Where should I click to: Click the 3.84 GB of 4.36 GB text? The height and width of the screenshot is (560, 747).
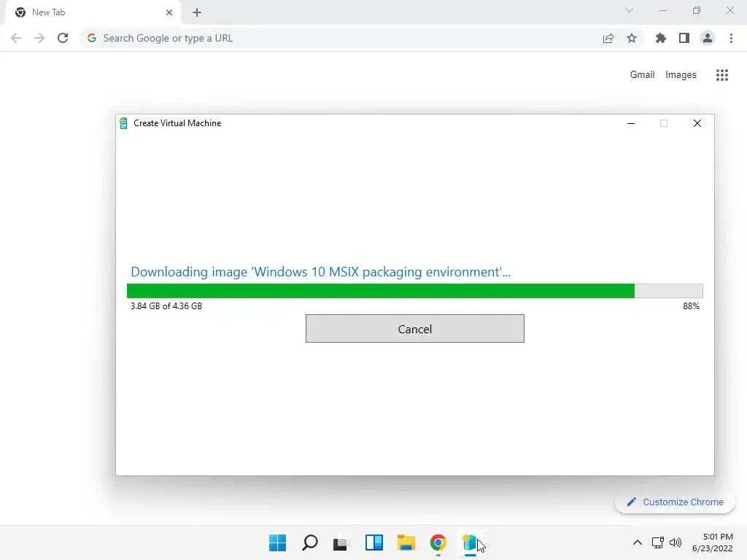click(x=166, y=306)
